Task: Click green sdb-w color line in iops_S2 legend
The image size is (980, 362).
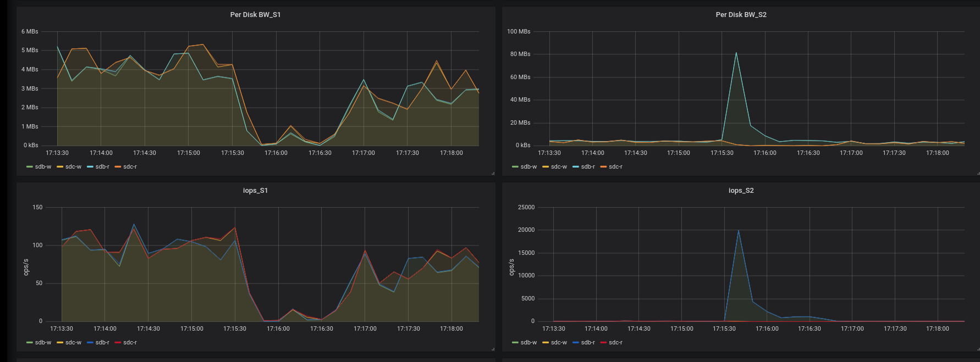Action: [x=515, y=343]
